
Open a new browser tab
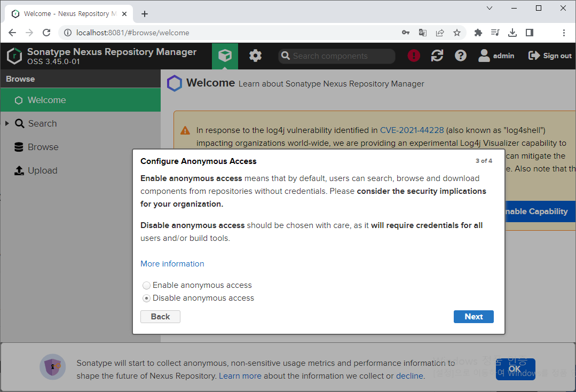pyautogui.click(x=145, y=14)
